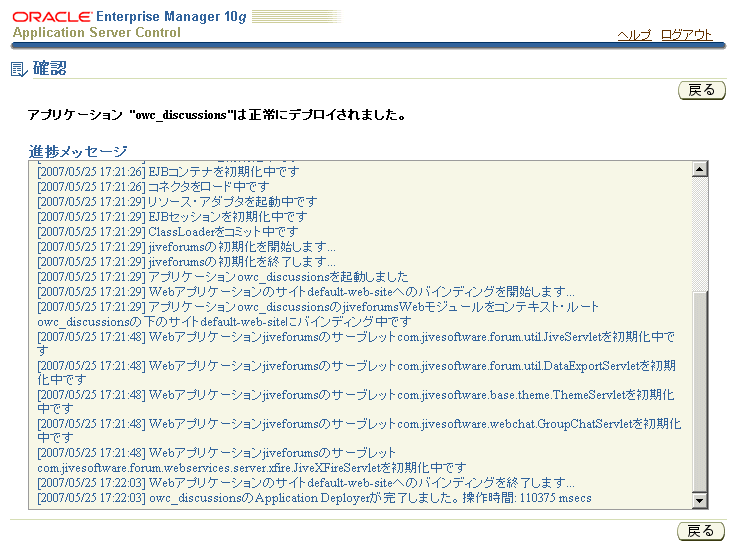This screenshot has width=735, height=548.
Task: Click the final log line 操作時間: 110375 msecs
Action: (x=315, y=498)
